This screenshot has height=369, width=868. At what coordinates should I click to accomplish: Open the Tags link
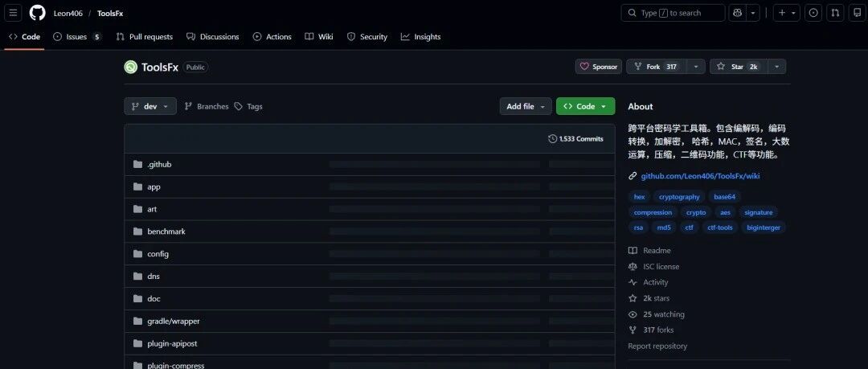248,106
